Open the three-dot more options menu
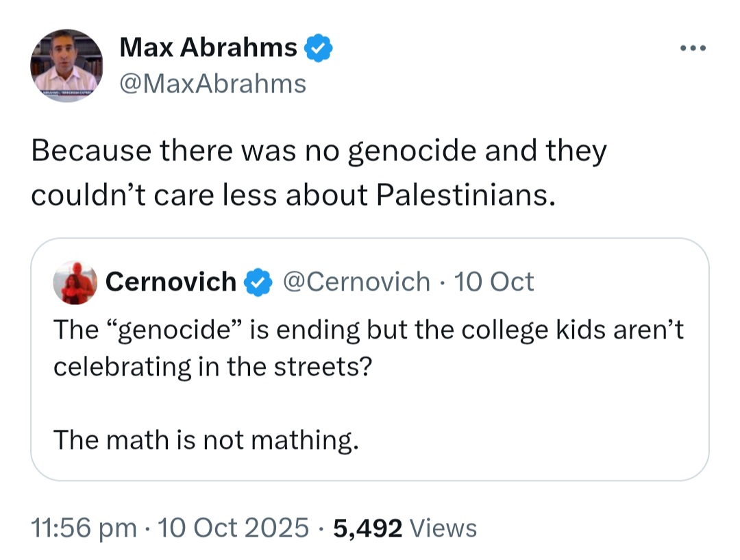 click(693, 48)
